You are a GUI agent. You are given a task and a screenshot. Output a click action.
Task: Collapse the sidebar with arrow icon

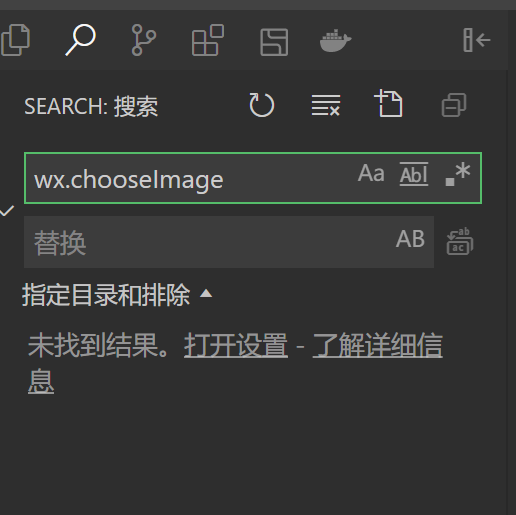click(x=477, y=40)
